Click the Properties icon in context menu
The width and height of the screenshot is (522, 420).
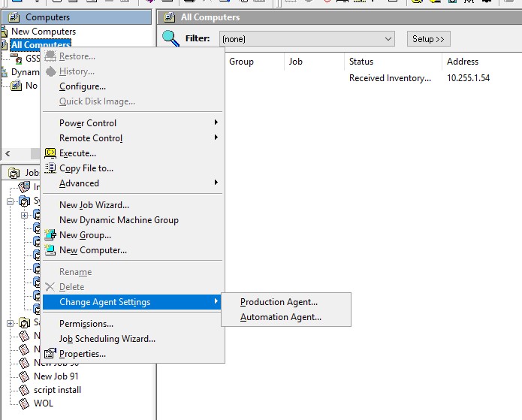click(50, 354)
